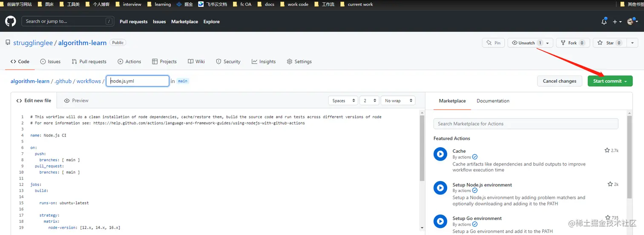644x235 pixels.
Task: Select the Marketplace sidebar tab
Action: (x=452, y=101)
